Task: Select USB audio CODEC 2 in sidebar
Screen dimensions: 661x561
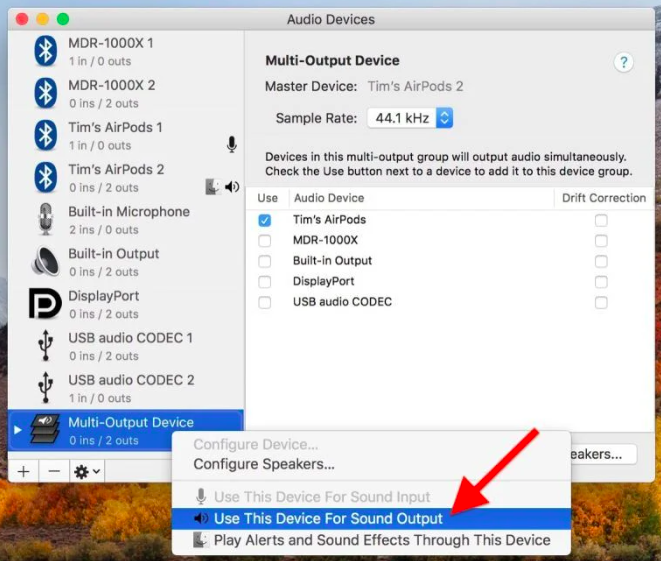Action: 126,388
